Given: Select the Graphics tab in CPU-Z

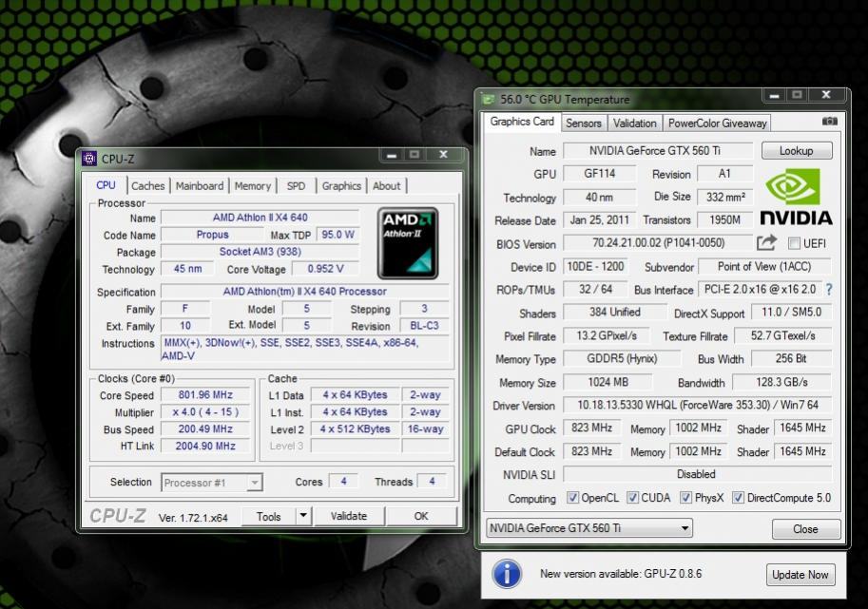Looking at the screenshot, I should [x=341, y=186].
